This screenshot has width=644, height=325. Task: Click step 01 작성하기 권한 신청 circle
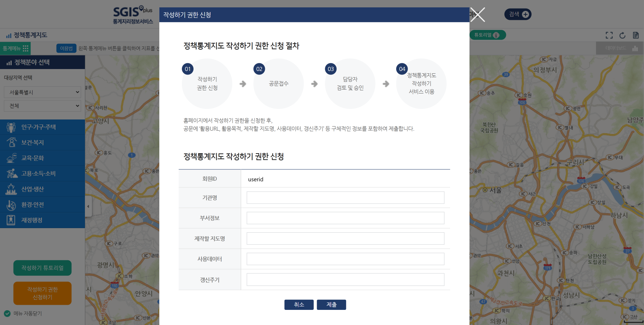tap(207, 84)
